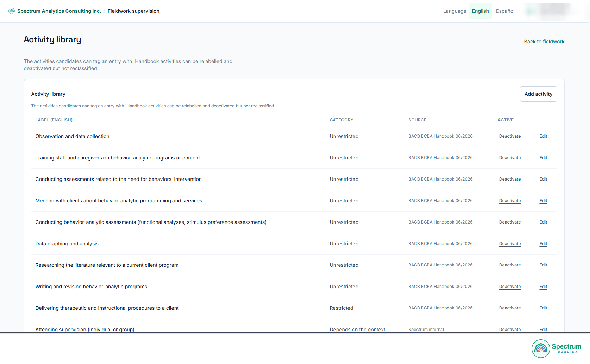The image size is (590, 364).
Task: Deactivate Conducting behavior-analytic assessments row
Action: [510, 222]
